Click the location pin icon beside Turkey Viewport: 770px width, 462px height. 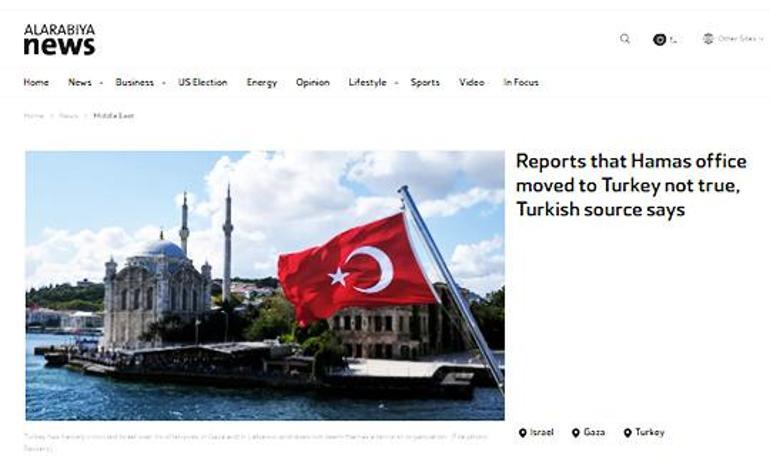[627, 433]
